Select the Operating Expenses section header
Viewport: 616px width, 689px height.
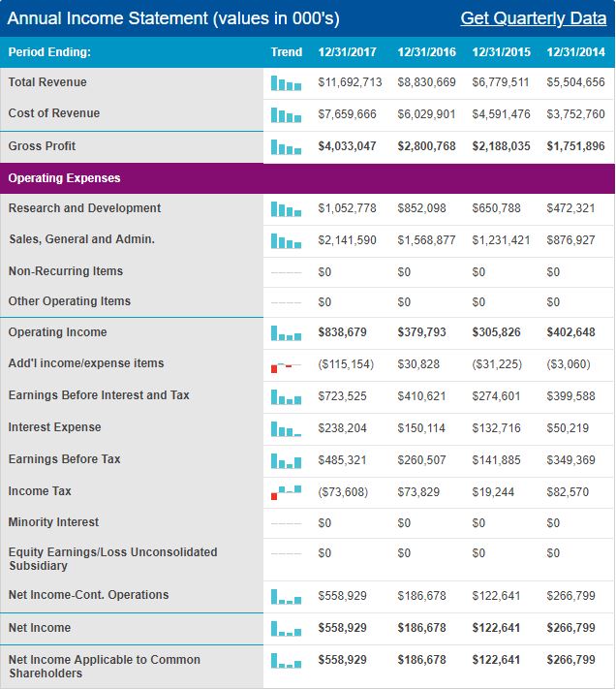(x=64, y=178)
